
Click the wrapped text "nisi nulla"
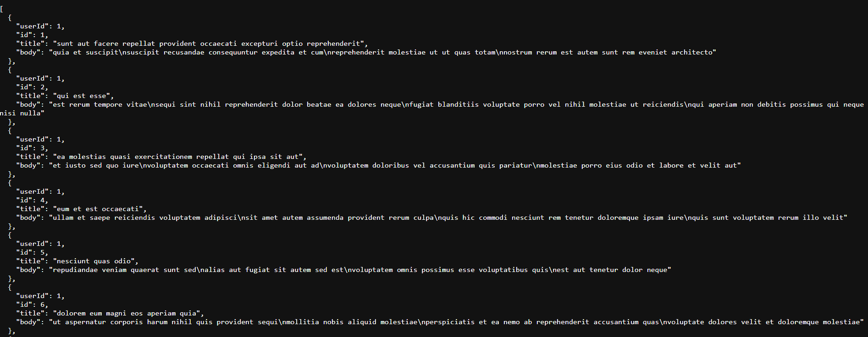[22, 114]
